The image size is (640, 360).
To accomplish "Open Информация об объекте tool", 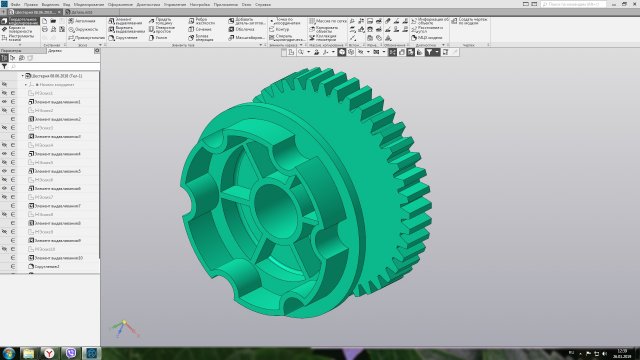I will pyautogui.click(x=430, y=21).
